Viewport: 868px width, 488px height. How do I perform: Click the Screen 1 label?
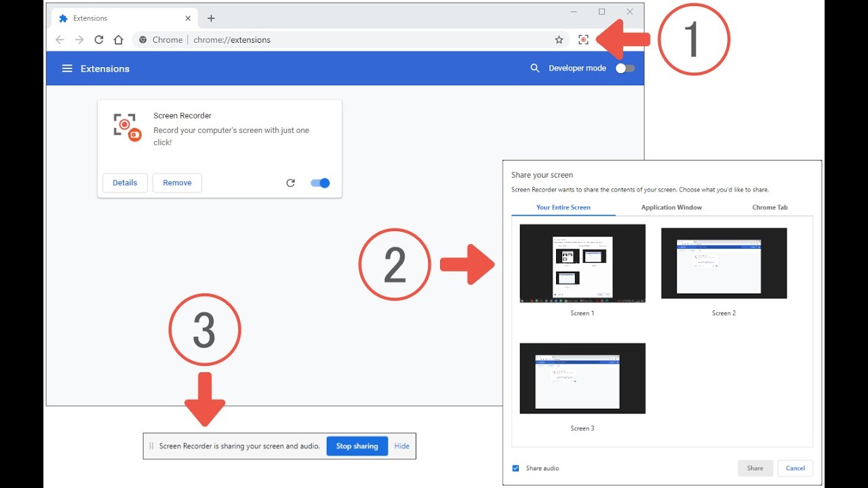(x=583, y=313)
